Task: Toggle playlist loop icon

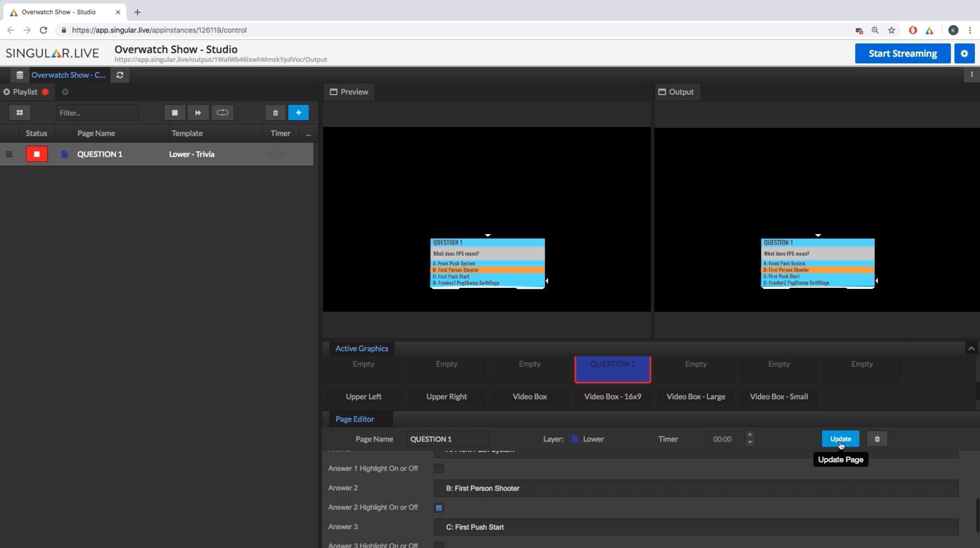Action: point(222,112)
